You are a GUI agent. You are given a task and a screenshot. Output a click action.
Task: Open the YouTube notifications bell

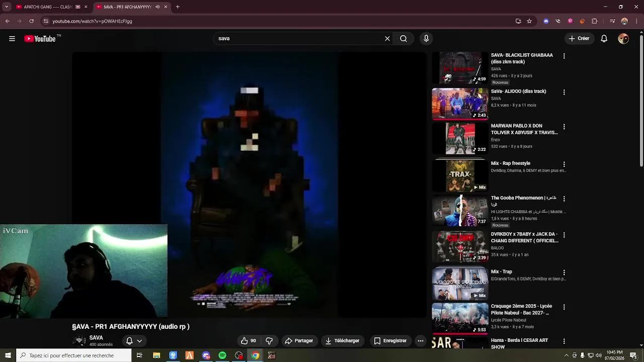[604, 39]
